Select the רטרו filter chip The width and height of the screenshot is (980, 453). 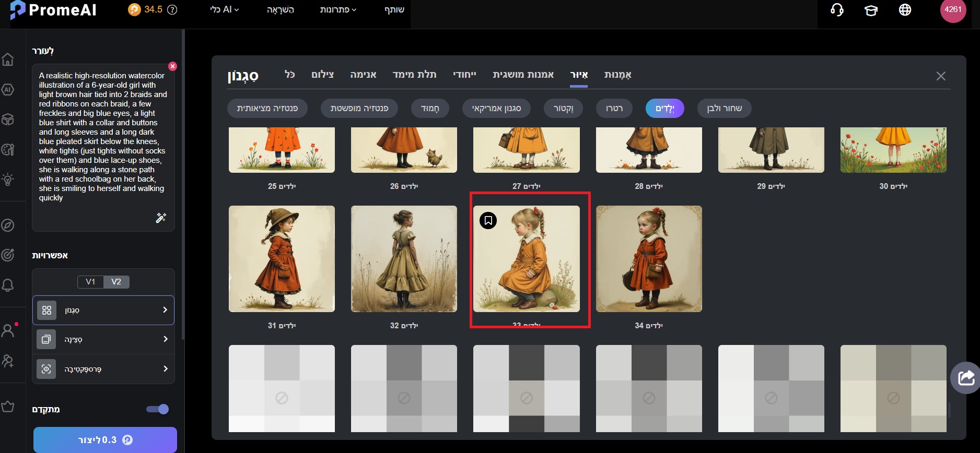[614, 109]
